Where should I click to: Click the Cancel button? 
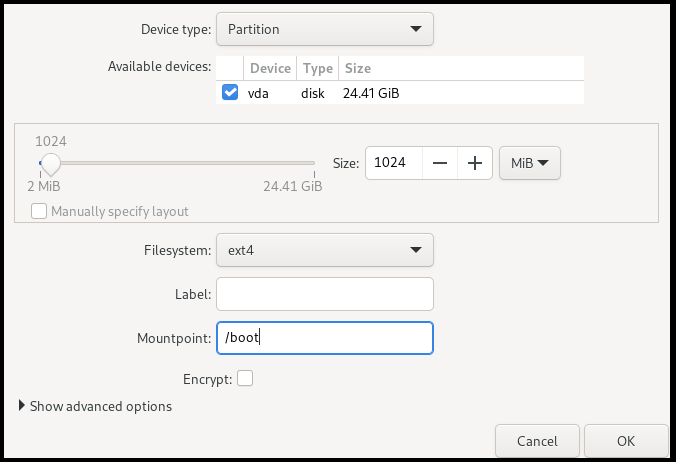[x=537, y=441]
